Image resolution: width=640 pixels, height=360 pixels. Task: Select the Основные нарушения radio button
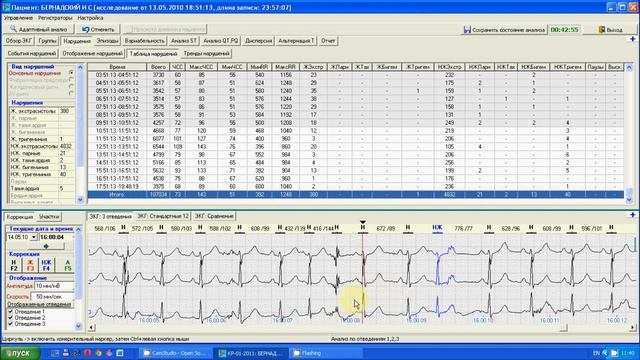71,73
